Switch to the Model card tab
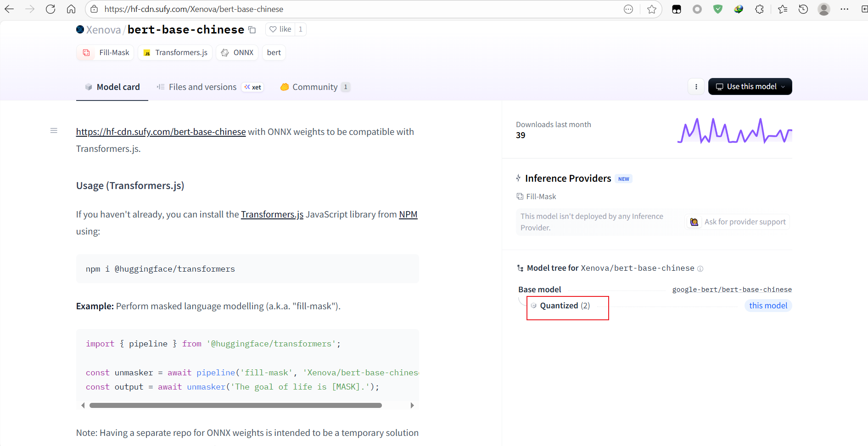This screenshot has width=868, height=446. coord(112,87)
